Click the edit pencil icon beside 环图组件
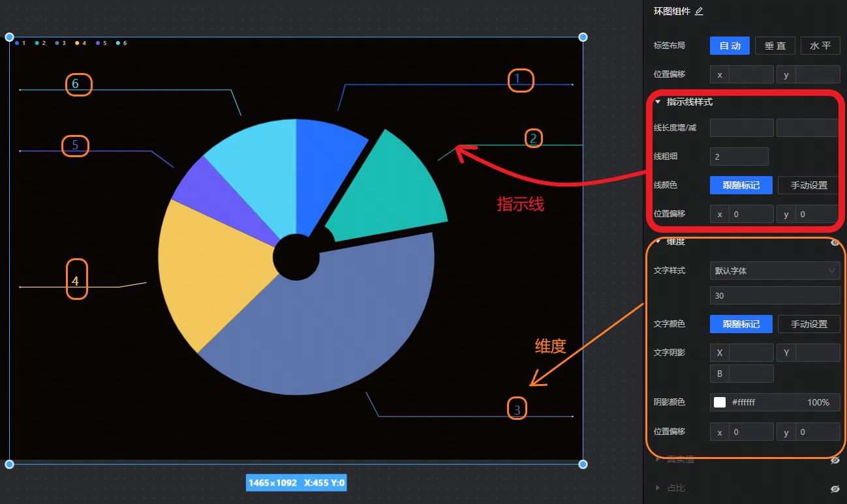 tap(699, 11)
